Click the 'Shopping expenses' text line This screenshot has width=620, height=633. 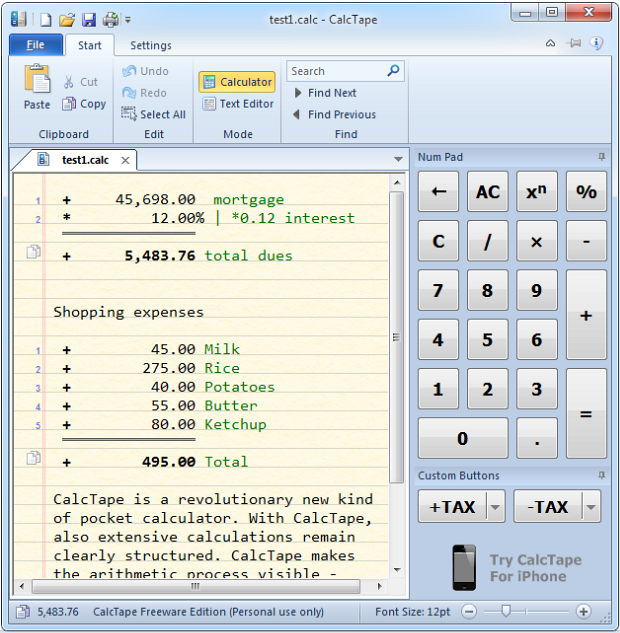(x=128, y=312)
